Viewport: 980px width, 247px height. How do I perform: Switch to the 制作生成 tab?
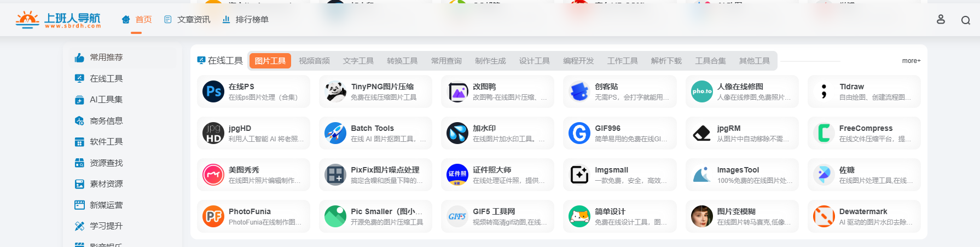pyautogui.click(x=490, y=61)
